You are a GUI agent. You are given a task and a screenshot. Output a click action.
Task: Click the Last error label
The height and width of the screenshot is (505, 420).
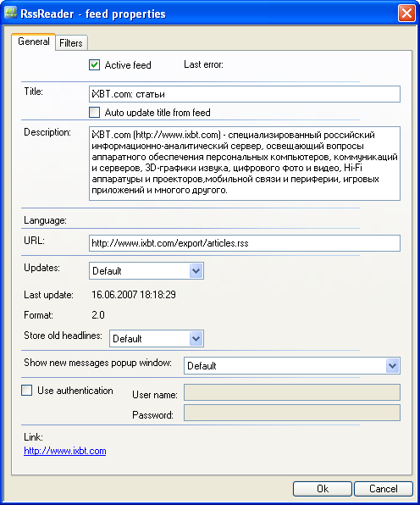(203, 64)
